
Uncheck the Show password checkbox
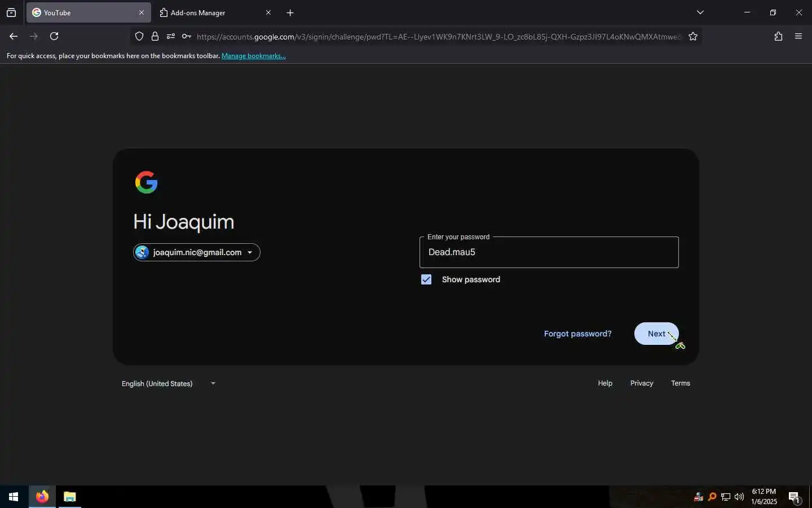tap(426, 279)
